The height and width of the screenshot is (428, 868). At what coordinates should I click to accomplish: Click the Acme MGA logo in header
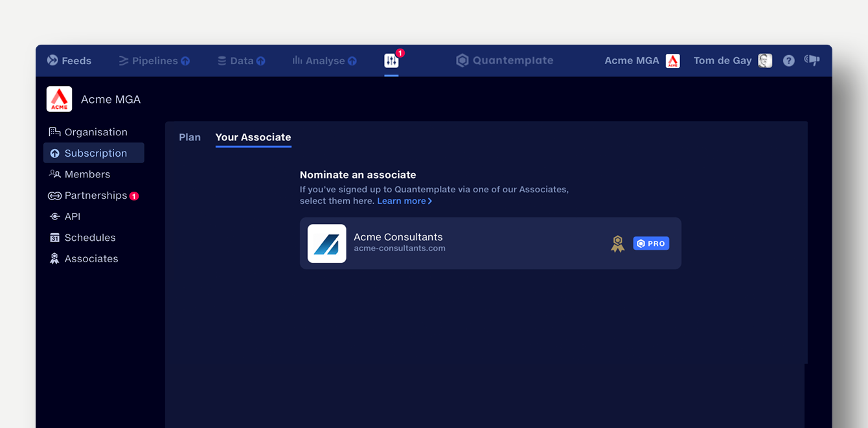pyautogui.click(x=673, y=61)
